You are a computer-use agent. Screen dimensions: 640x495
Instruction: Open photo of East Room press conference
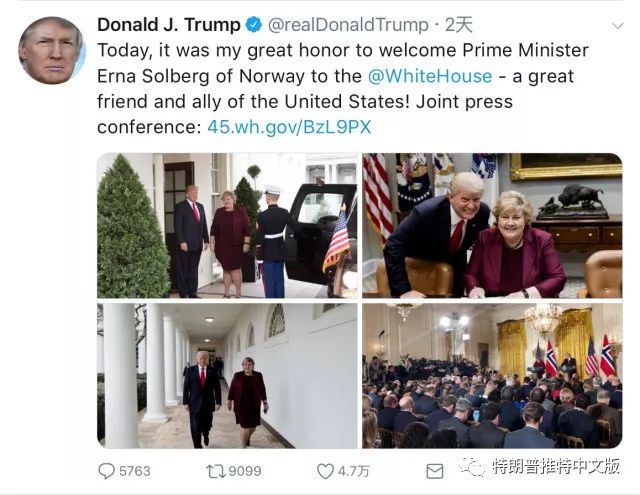[x=492, y=375]
